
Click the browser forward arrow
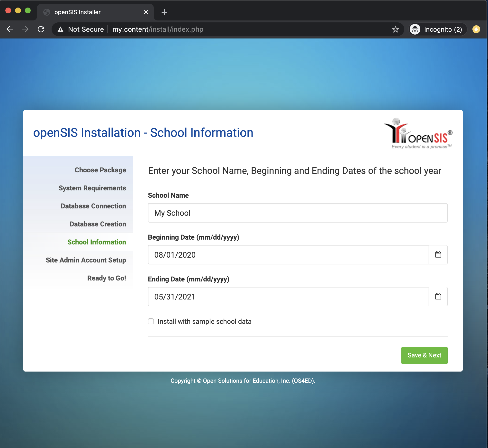[25, 29]
